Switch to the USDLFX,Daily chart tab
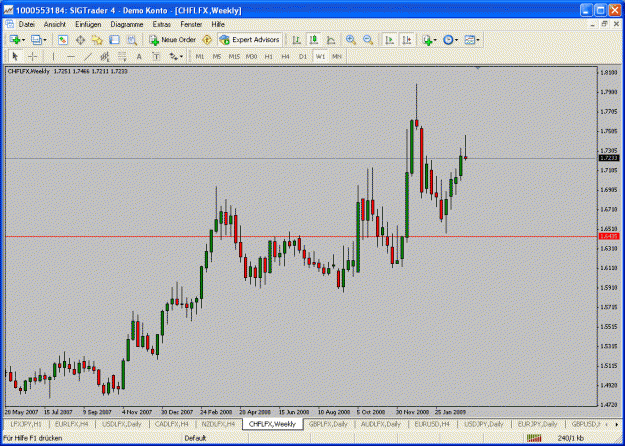This screenshot has width=625, height=446. tap(122, 424)
